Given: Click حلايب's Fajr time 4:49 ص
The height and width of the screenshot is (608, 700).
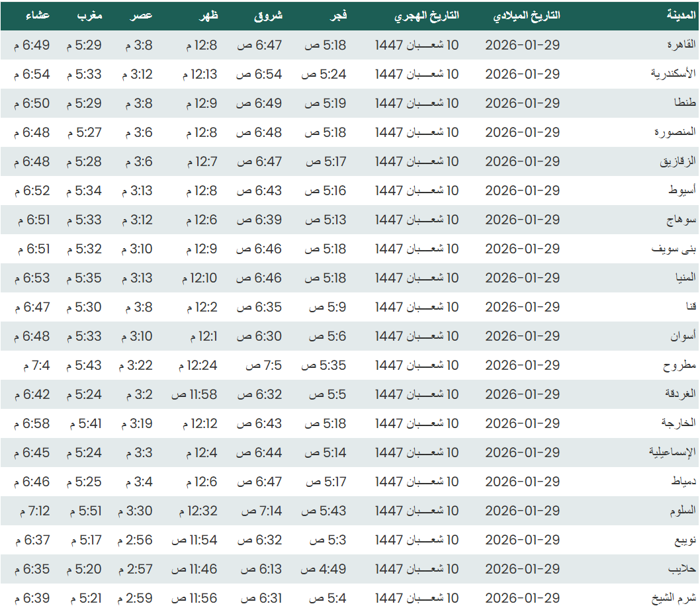Looking at the screenshot, I should [x=323, y=569].
